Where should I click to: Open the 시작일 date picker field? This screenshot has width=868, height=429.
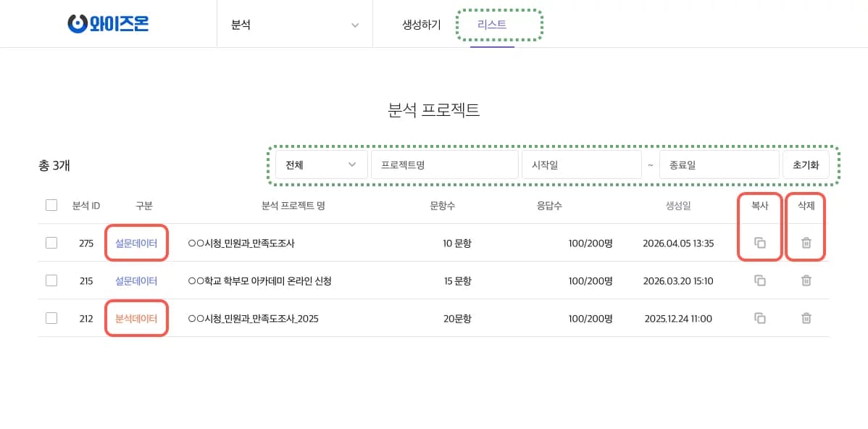[x=581, y=165]
